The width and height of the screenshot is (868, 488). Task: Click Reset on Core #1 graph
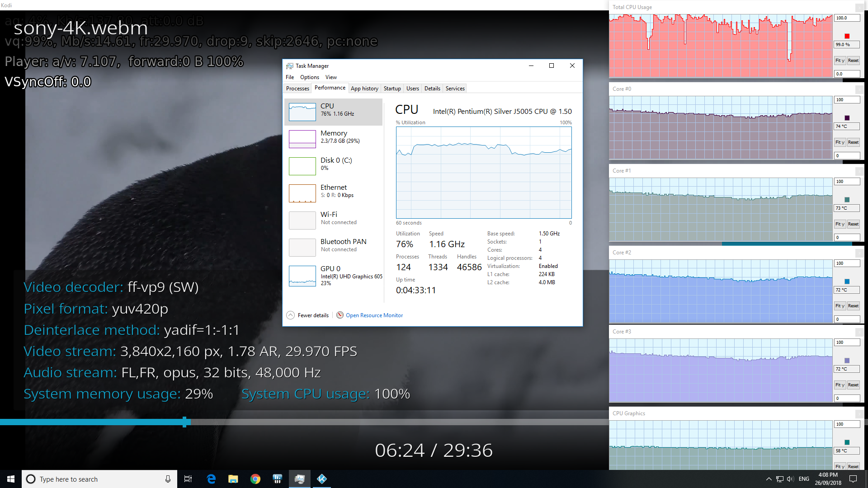pyautogui.click(x=853, y=224)
